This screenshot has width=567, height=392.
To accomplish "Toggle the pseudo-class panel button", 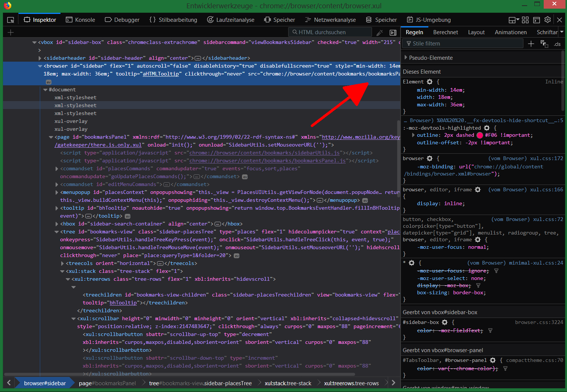I will pos(544,44).
